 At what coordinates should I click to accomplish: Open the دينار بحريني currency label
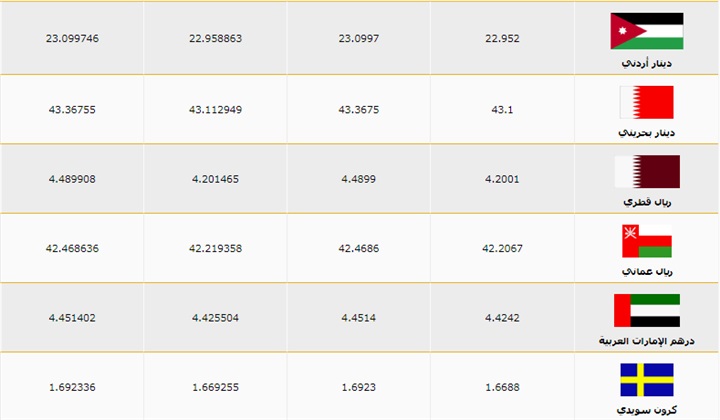pos(647,132)
